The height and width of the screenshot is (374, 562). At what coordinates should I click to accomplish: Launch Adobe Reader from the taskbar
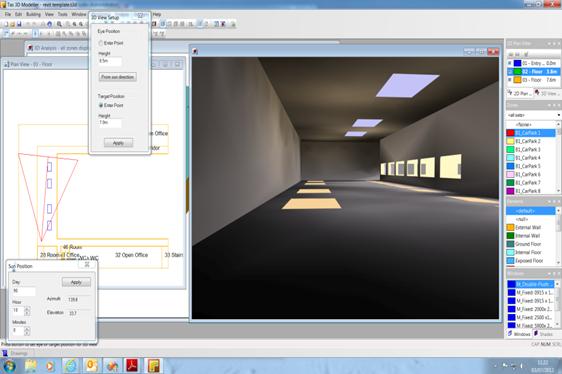[x=132, y=365]
